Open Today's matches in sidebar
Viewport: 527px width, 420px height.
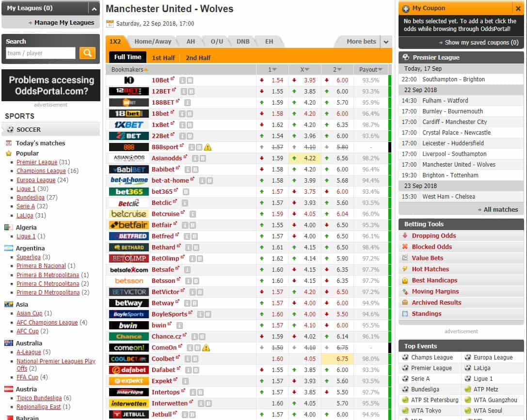click(40, 143)
